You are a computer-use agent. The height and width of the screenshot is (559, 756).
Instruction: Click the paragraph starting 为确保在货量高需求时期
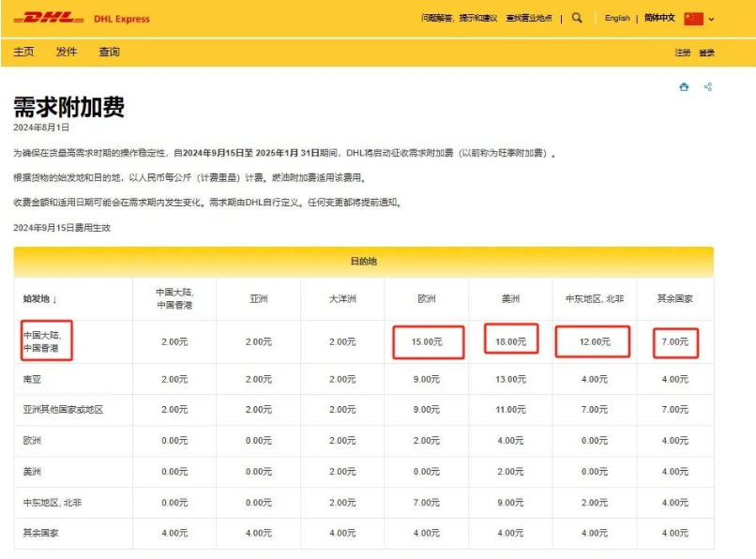point(284,153)
